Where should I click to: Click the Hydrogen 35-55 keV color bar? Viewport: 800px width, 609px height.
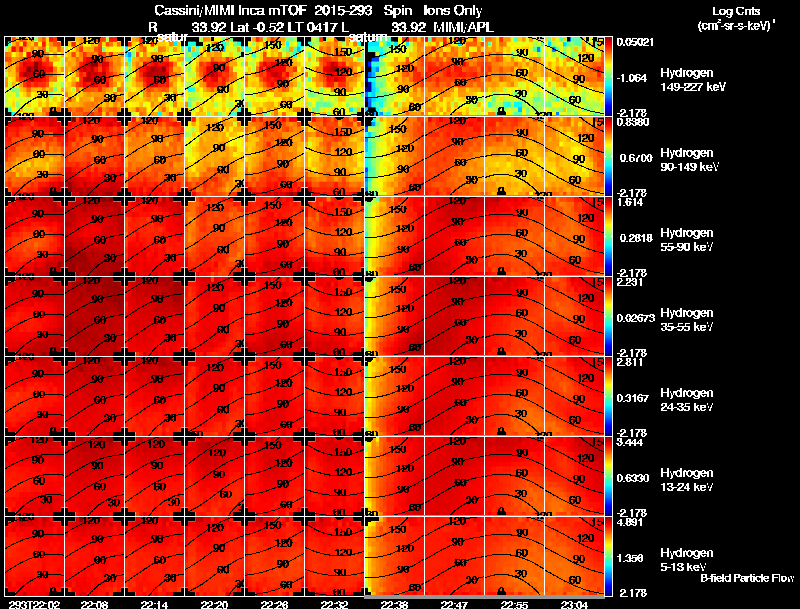point(608,317)
